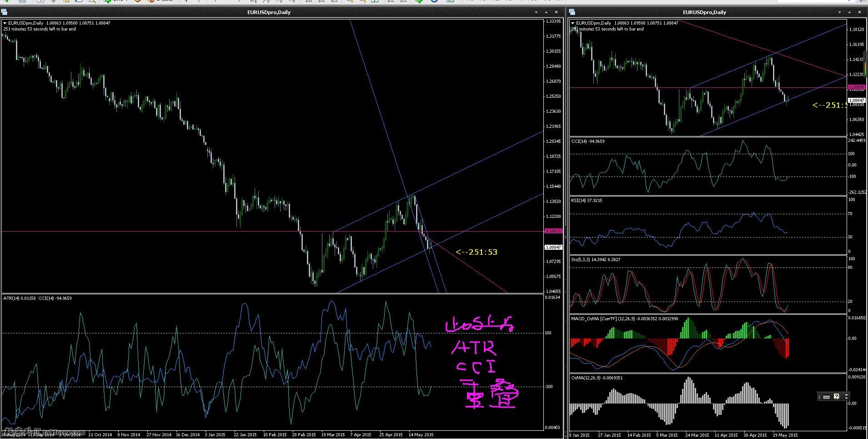Click the 8 Nov 2014 date on left time axis
868x439 pixels.
129,435
